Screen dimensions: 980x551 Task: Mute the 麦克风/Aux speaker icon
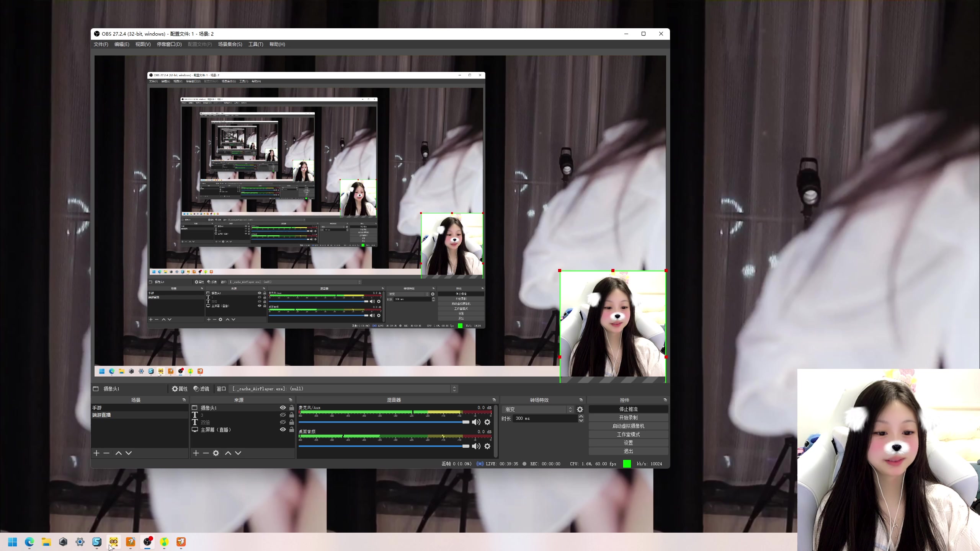pos(476,422)
